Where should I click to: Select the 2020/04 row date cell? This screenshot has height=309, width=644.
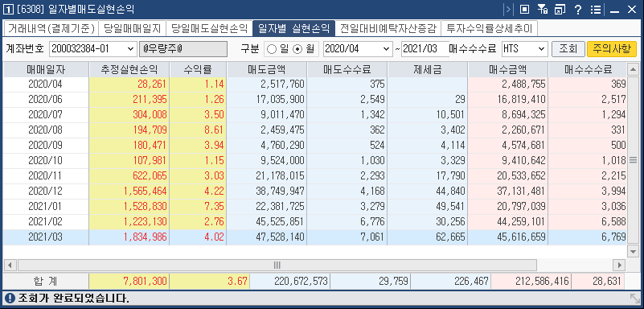(47, 84)
